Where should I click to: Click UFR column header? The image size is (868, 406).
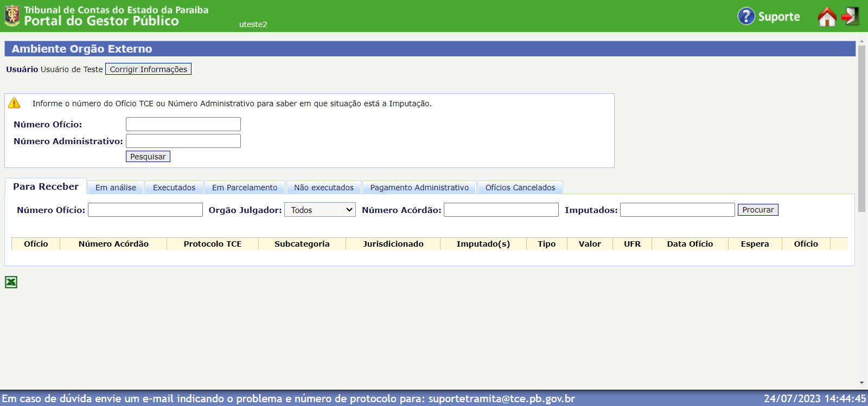tap(633, 244)
